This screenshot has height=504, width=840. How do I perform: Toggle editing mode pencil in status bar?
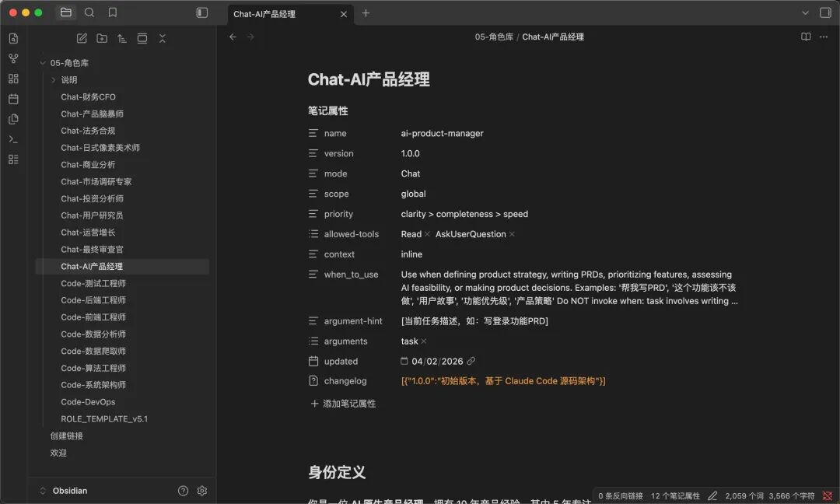712,496
